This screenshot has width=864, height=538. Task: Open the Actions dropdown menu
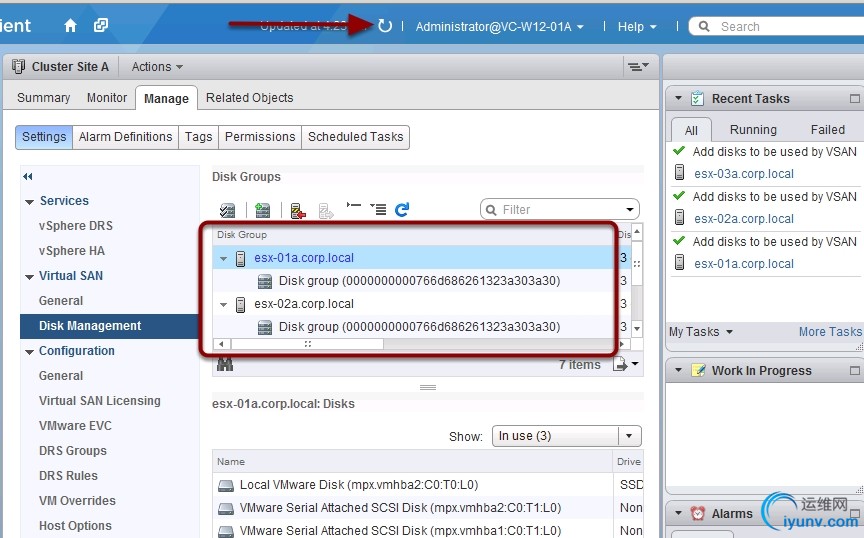coord(156,67)
